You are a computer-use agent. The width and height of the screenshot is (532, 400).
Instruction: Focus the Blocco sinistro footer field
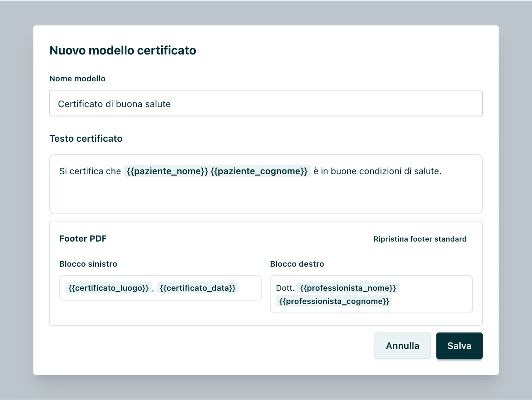(160, 288)
